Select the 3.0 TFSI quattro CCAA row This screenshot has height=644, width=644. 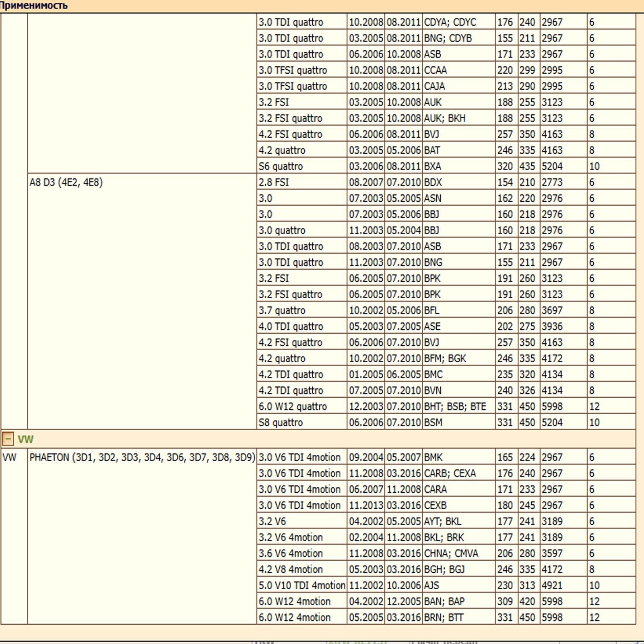(x=446, y=70)
